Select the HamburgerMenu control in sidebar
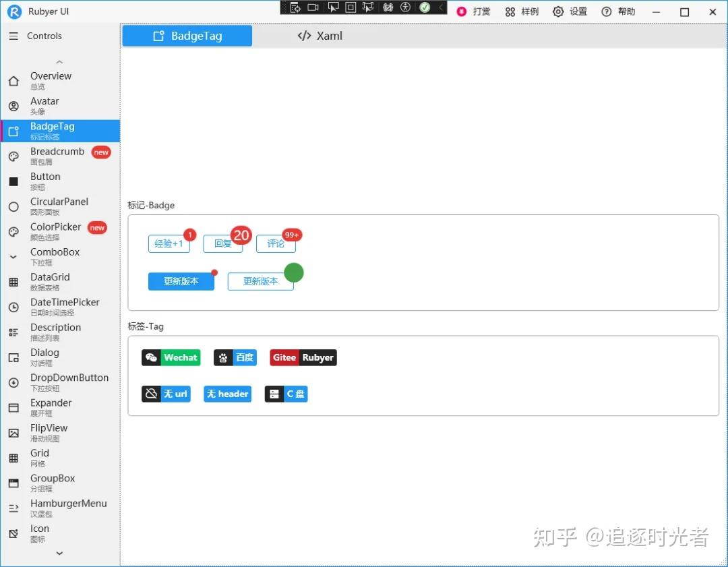Image resolution: width=728 pixels, height=567 pixels. (68, 507)
